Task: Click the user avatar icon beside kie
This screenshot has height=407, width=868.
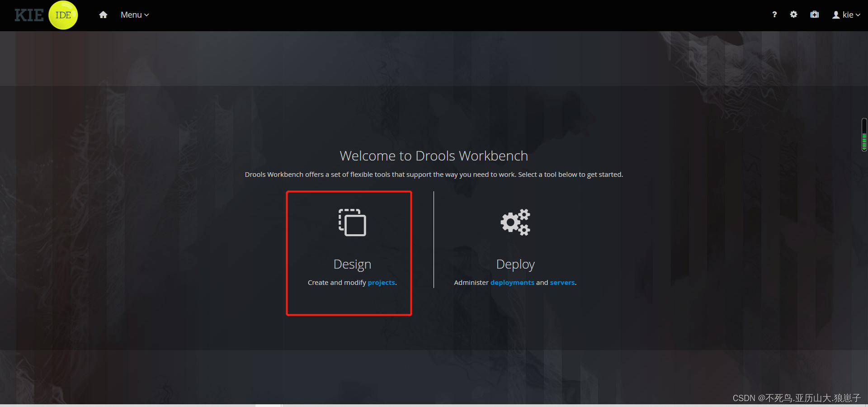Action: click(835, 14)
